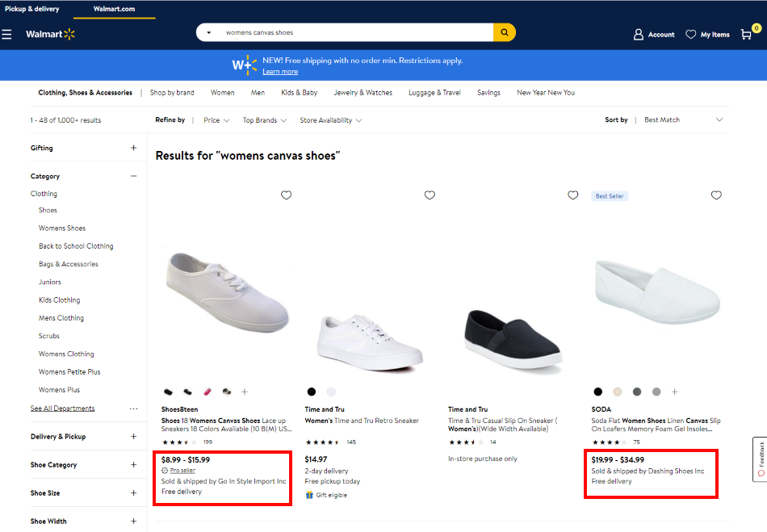Switch to Walmart.com tab
Image resolution: width=767 pixels, height=532 pixels.
114,9
